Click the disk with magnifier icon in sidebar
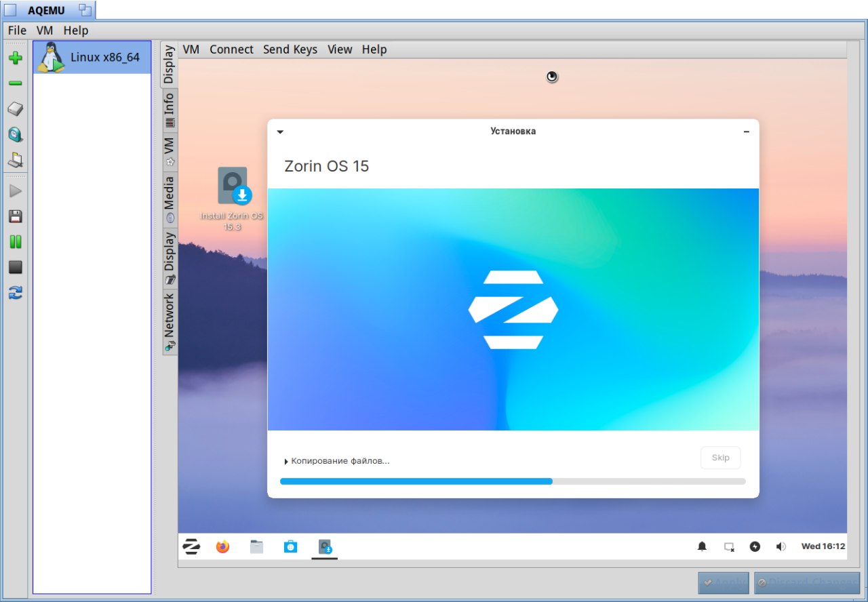Viewport: 868px width, 602px height. [x=15, y=135]
